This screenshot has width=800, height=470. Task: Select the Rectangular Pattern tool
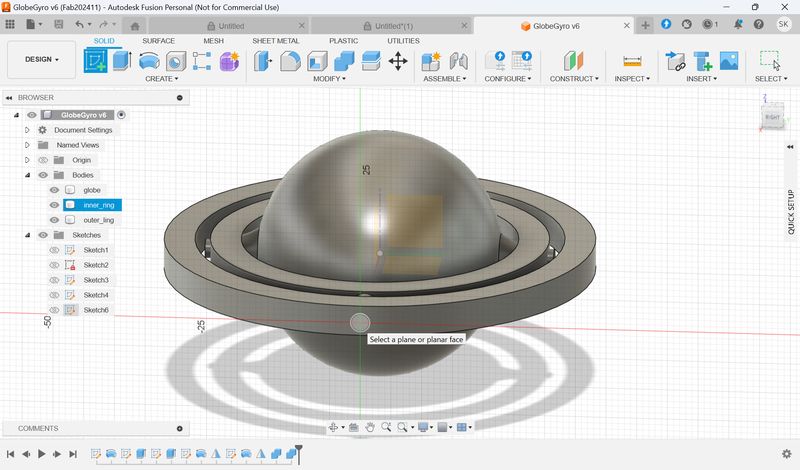point(202,61)
